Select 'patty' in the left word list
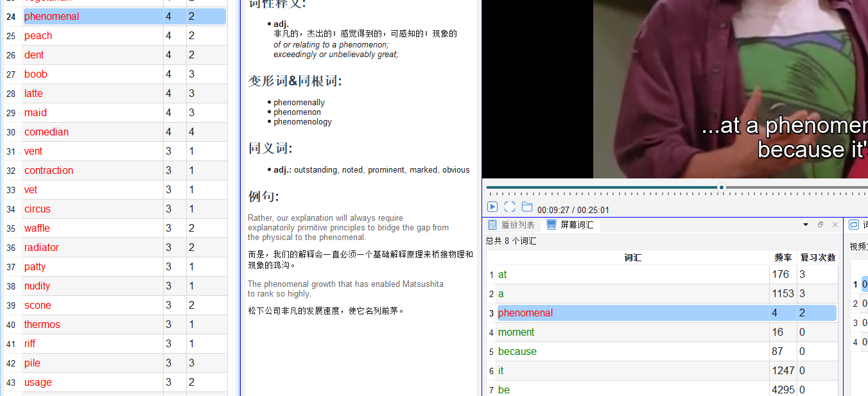The image size is (868, 396). pos(35,266)
